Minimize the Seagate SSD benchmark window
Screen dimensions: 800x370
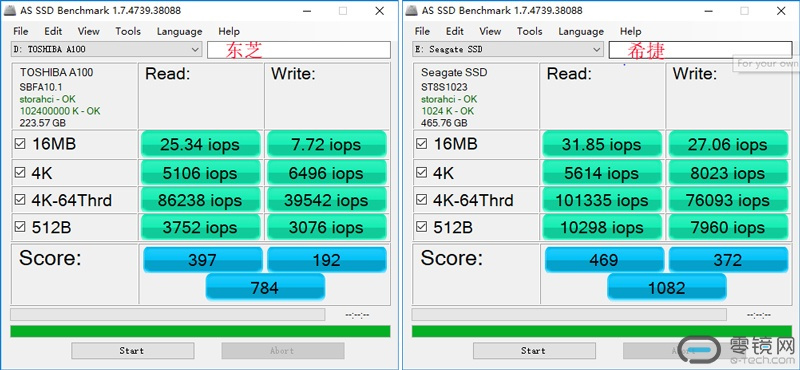[708, 11]
